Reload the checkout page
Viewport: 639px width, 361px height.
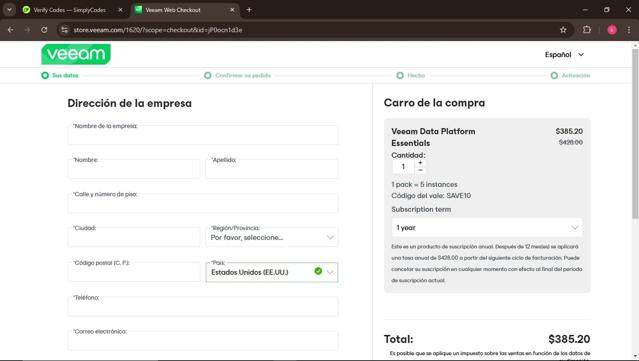[x=44, y=30]
